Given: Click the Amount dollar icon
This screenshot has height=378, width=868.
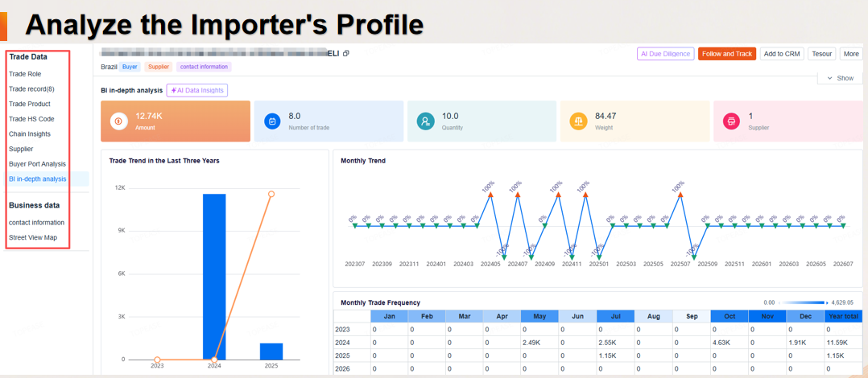Looking at the screenshot, I should click(119, 121).
